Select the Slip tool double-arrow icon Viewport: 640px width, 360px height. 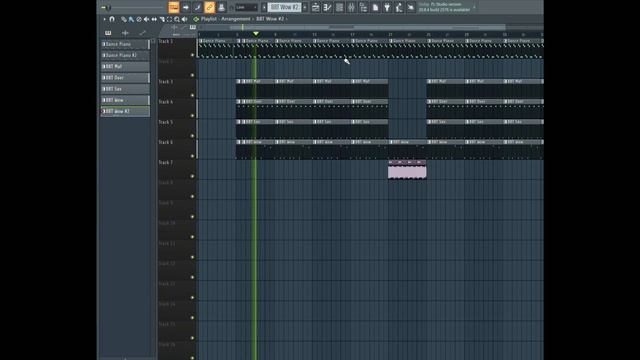154,19
